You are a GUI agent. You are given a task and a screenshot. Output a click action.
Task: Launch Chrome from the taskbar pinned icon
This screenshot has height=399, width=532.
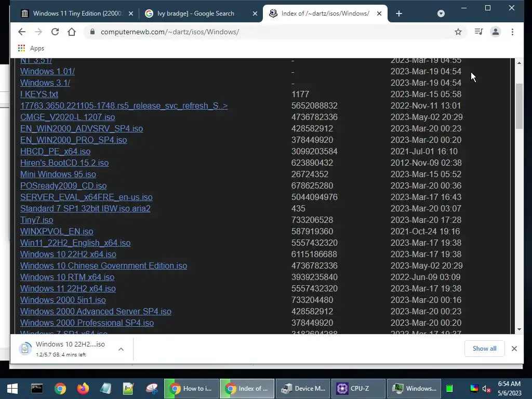coord(60,389)
